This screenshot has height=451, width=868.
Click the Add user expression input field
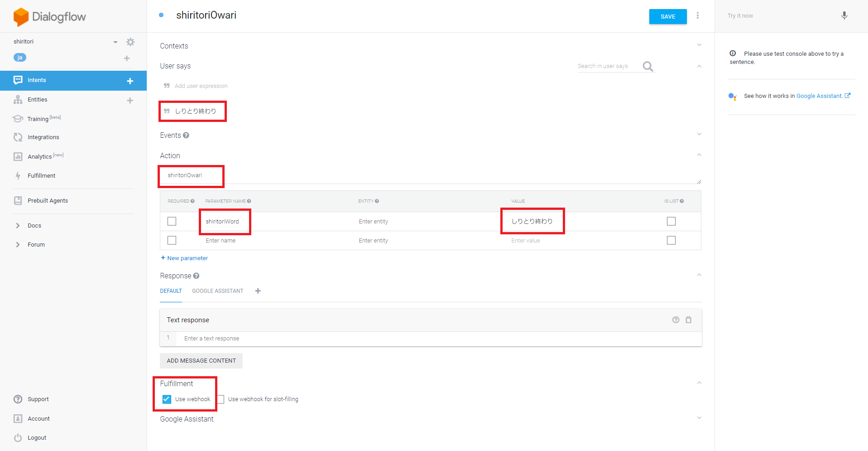201,86
